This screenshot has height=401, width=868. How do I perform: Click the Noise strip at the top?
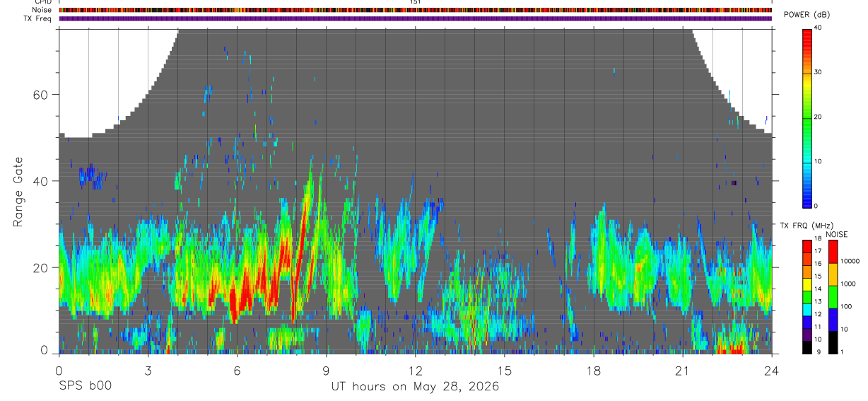click(416, 10)
